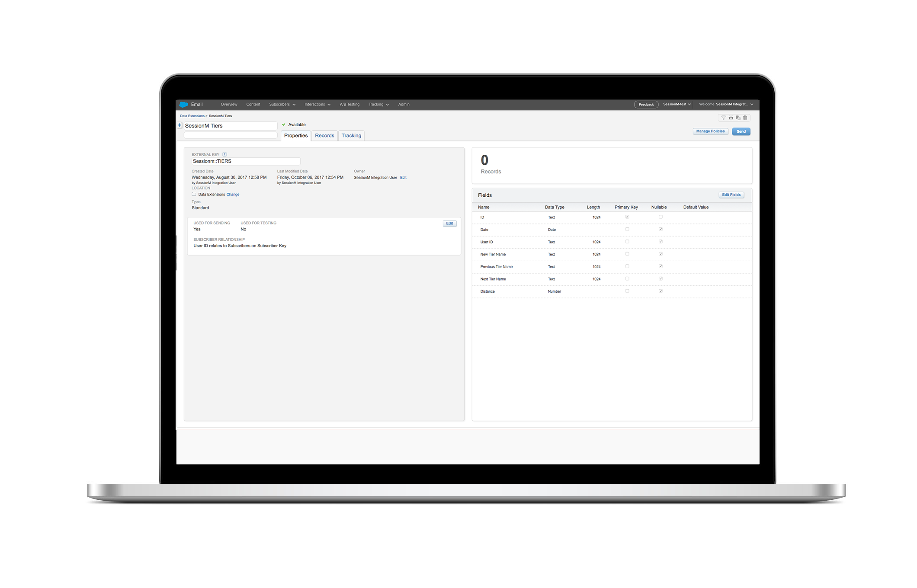Click the Feedback button
The image size is (917, 588).
pos(646,105)
